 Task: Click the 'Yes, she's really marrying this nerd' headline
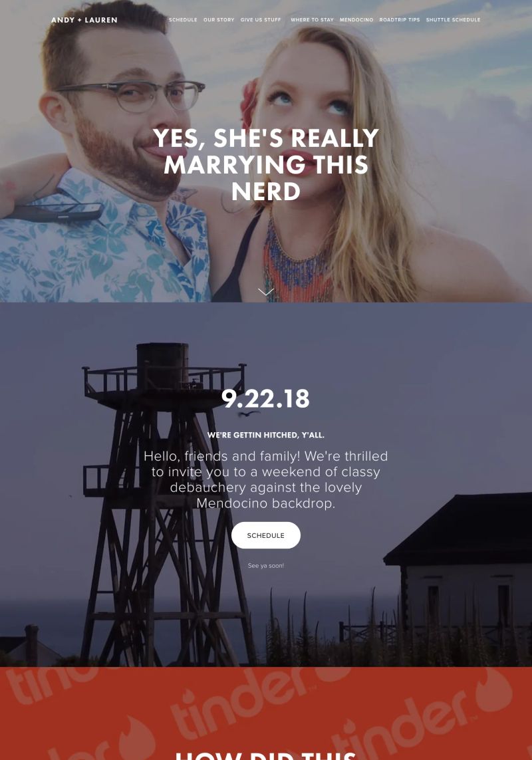click(x=266, y=165)
